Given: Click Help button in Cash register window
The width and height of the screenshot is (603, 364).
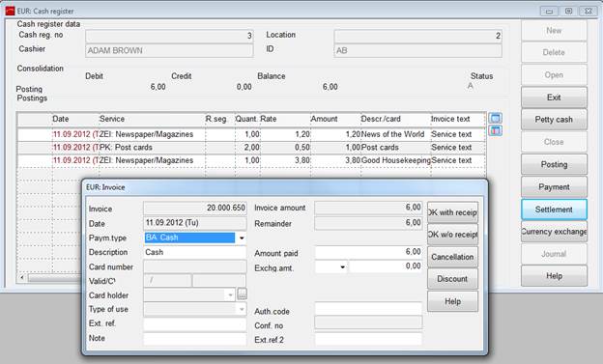Looking at the screenshot, I should pyautogui.click(x=554, y=276).
